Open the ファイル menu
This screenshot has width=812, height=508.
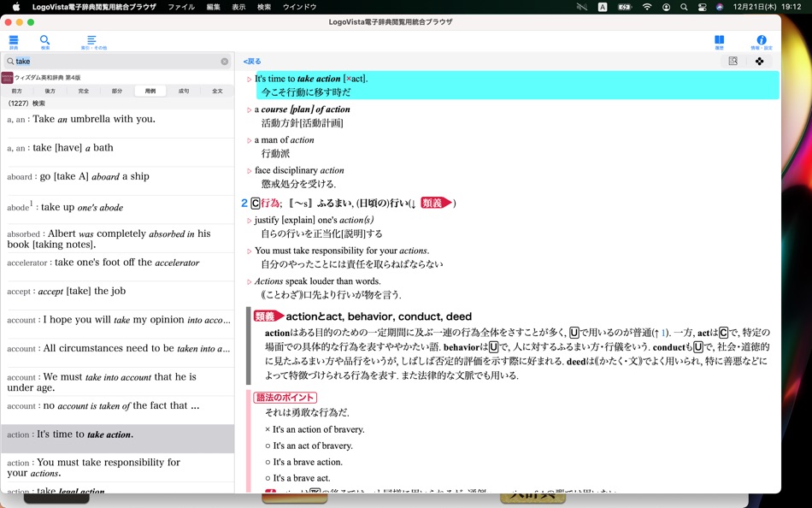(181, 7)
